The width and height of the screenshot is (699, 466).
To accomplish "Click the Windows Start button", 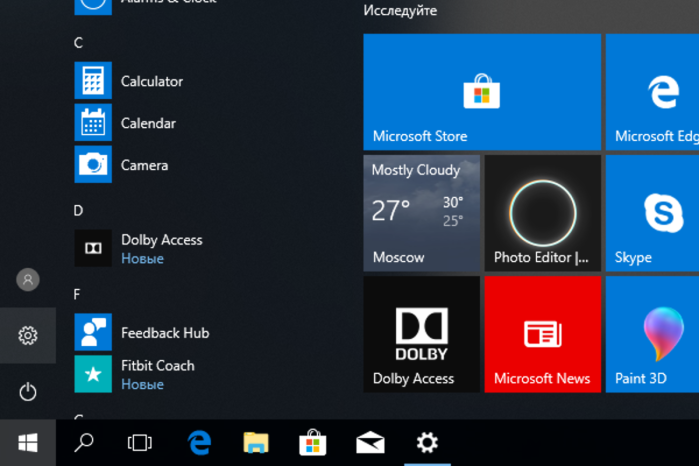I will [x=28, y=443].
